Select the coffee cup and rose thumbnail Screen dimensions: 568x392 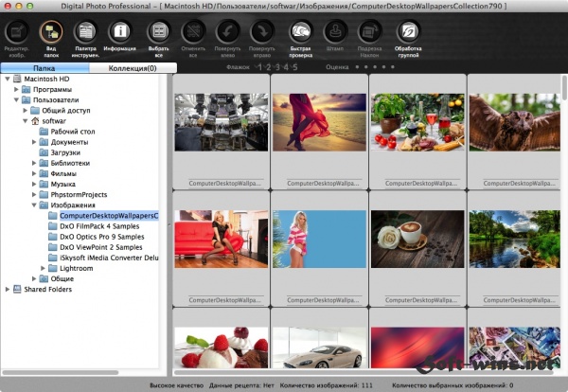(x=417, y=240)
